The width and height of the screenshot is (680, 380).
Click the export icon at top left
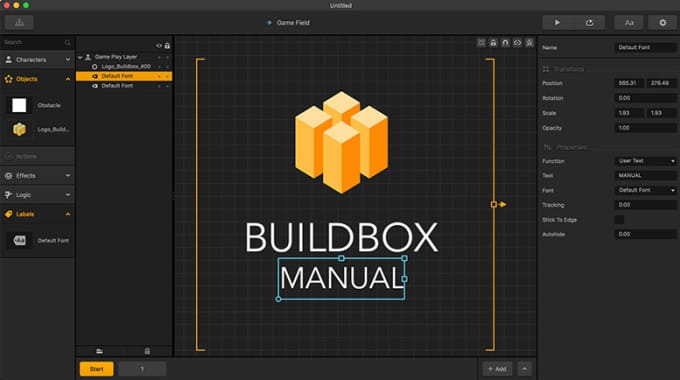tap(19, 23)
